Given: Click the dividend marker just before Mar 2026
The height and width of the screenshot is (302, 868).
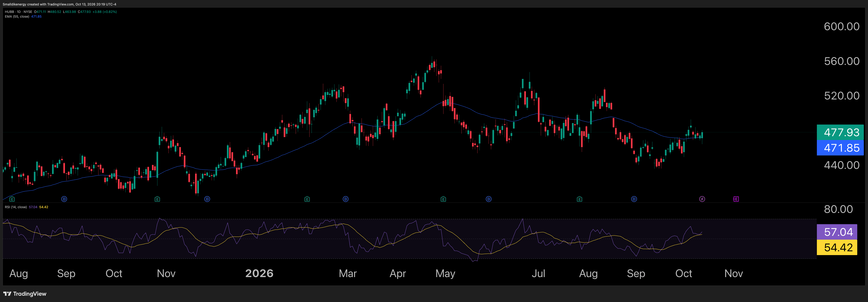Looking at the screenshot, I should pos(345,199).
